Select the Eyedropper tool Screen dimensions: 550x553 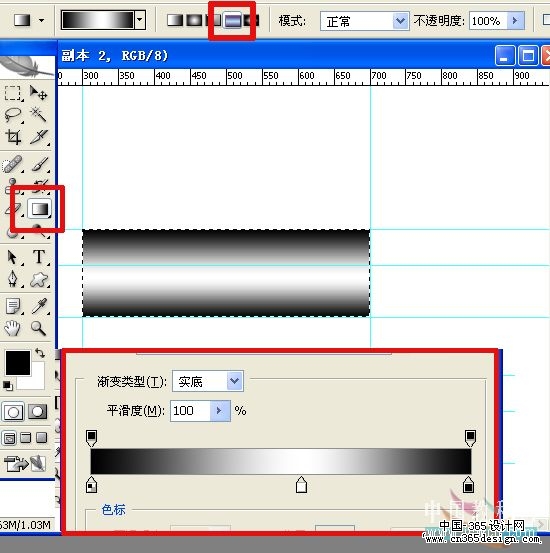39,306
